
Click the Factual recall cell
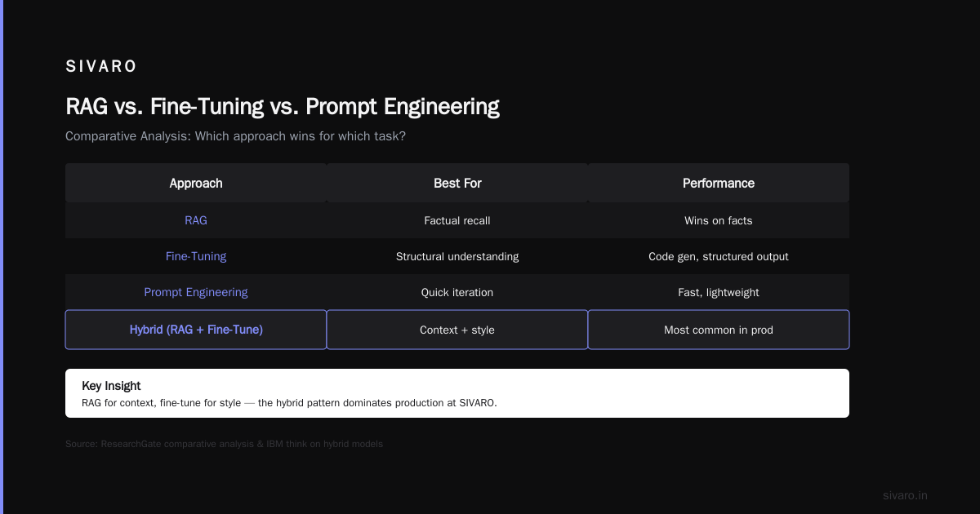(457, 220)
